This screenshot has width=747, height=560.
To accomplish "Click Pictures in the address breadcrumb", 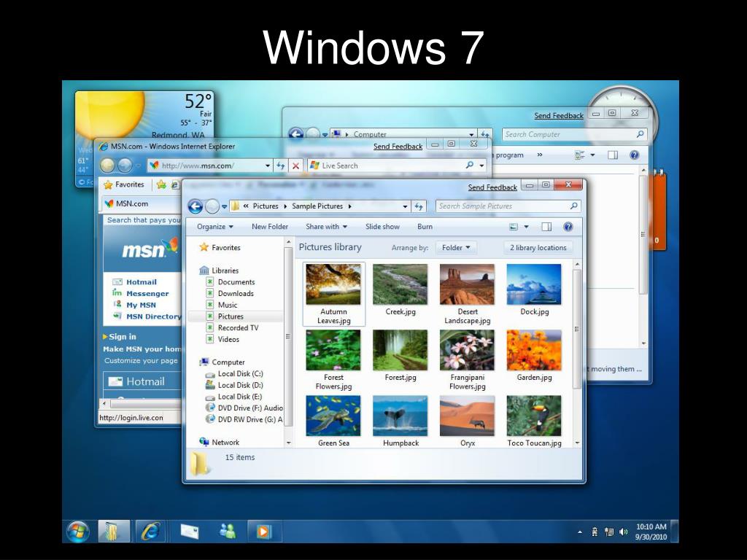I will (x=266, y=206).
